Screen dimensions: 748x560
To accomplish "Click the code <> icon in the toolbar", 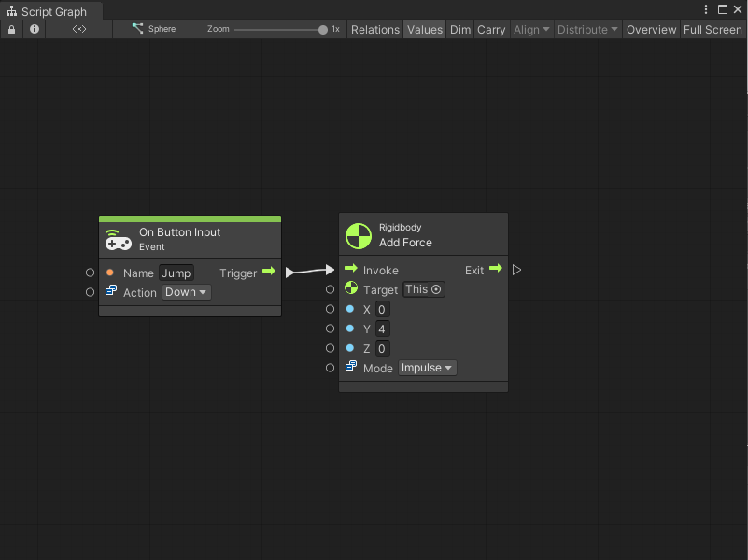I will tap(78, 29).
